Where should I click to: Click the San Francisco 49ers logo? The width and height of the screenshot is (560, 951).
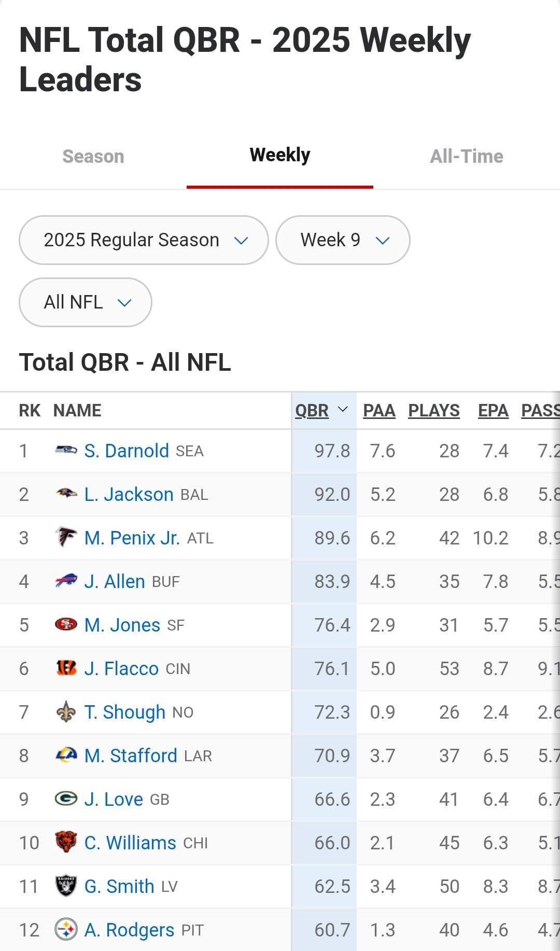click(x=66, y=624)
